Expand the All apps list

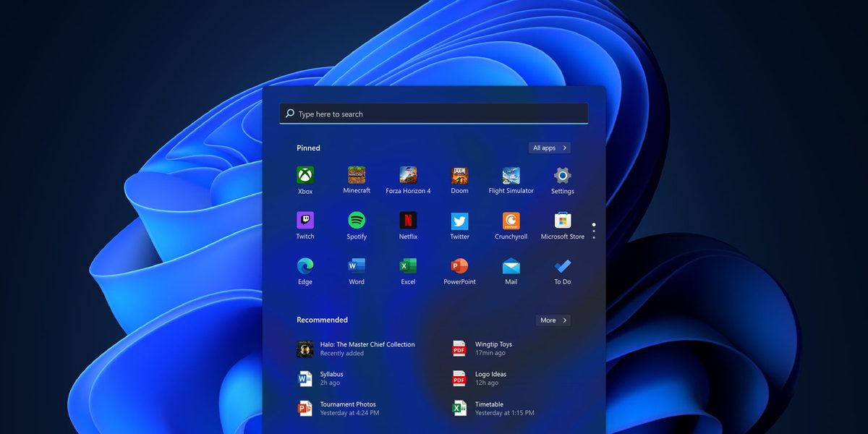550,148
